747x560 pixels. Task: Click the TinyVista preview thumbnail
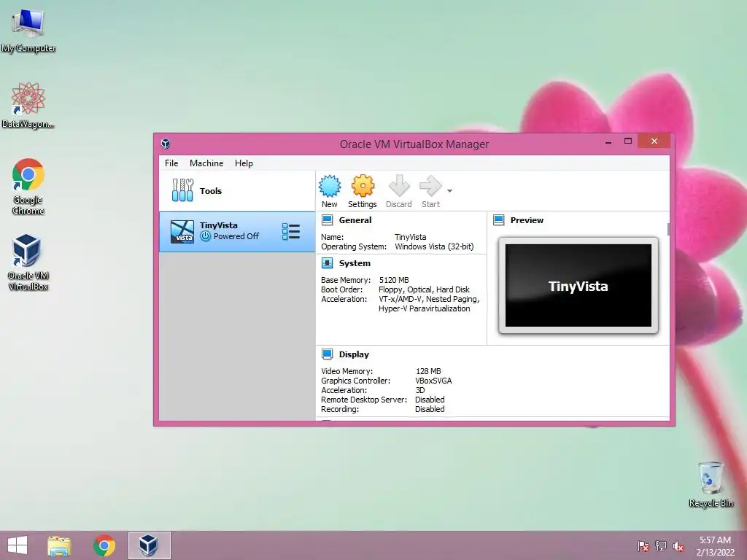578,286
